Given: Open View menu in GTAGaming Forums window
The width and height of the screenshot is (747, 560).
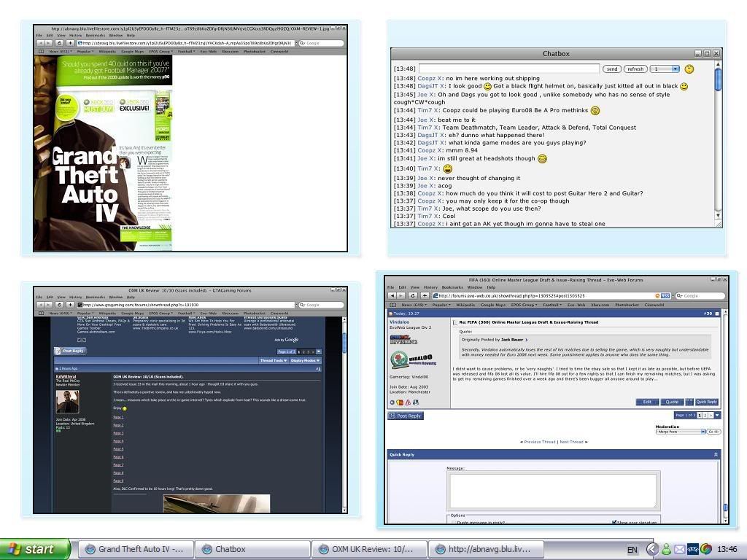Looking at the screenshot, I should [x=61, y=297].
